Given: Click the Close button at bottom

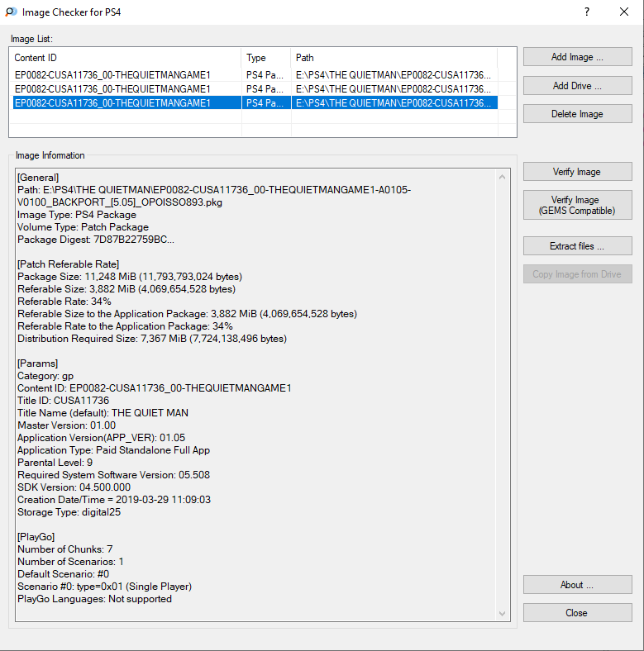Looking at the screenshot, I should [x=578, y=613].
